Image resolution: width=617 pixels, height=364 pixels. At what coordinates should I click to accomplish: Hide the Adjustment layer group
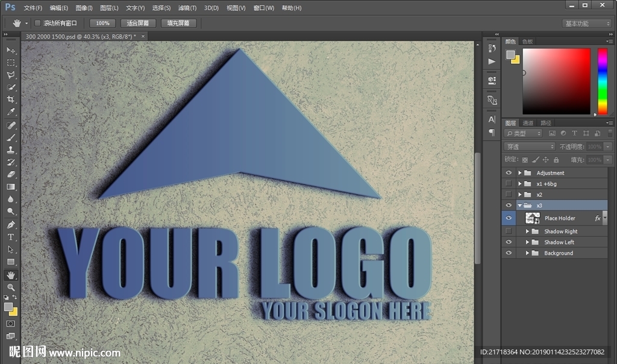(x=509, y=173)
